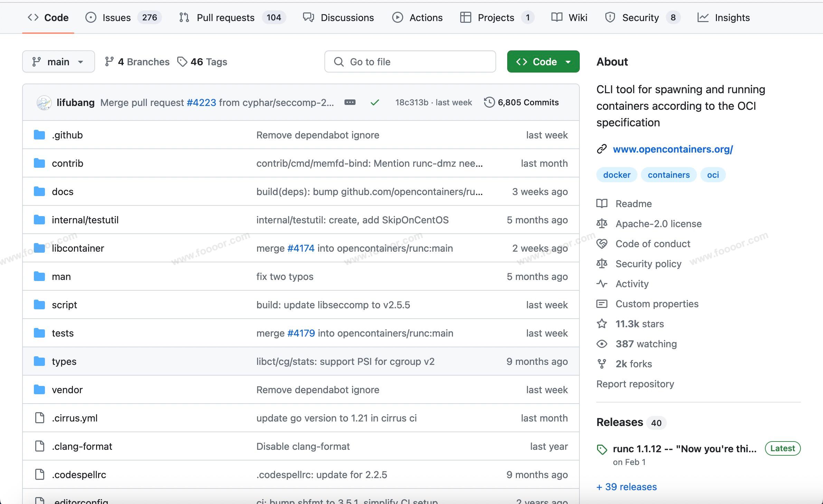The height and width of the screenshot is (504, 823).
Task: Click the eye icon beside 387 watching
Action: 602,344
